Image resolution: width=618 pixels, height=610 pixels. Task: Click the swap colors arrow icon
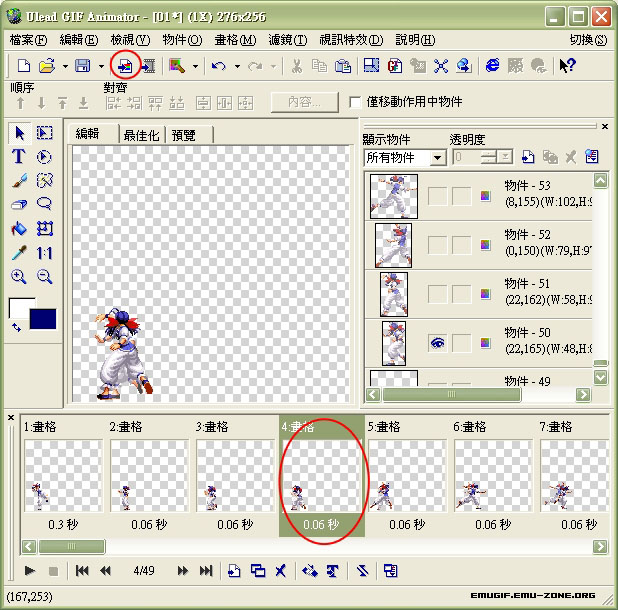[x=16, y=327]
